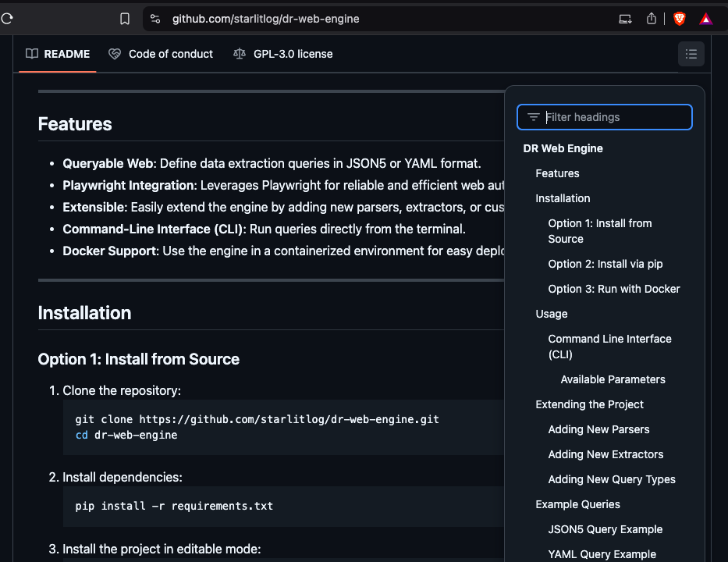Image resolution: width=728 pixels, height=562 pixels.
Task: Click the share icon in address bar
Action: (x=652, y=19)
